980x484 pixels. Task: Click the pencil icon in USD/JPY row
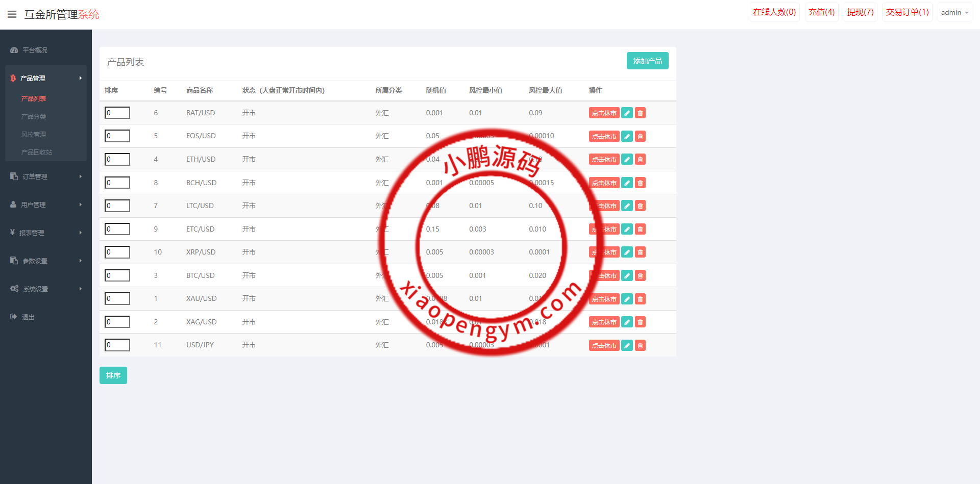coord(627,345)
